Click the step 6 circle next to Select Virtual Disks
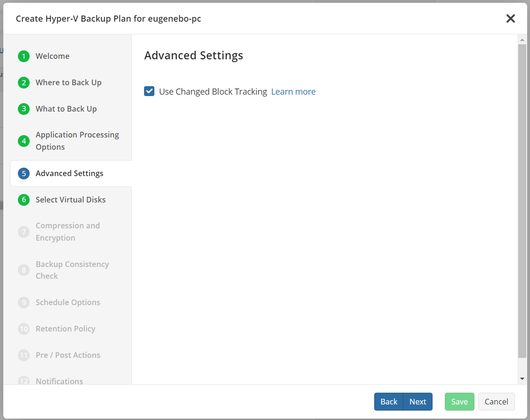This screenshot has width=530, height=420. (24, 200)
